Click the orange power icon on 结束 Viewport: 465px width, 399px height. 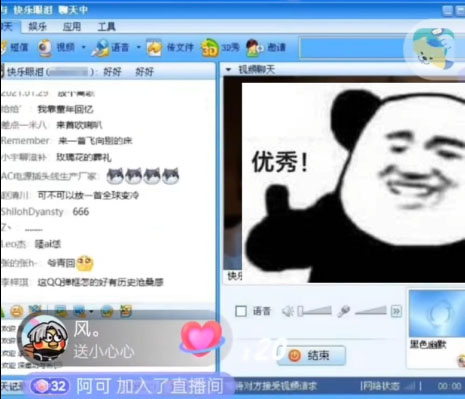click(x=295, y=355)
